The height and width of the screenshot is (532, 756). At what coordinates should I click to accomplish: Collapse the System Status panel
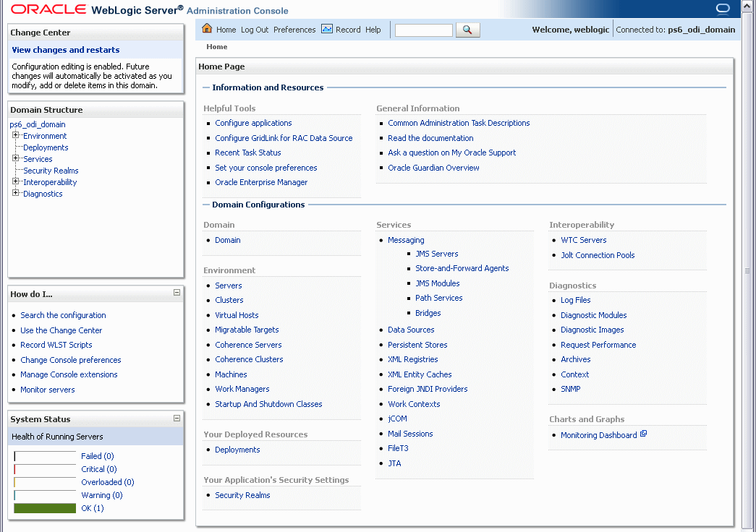click(177, 419)
